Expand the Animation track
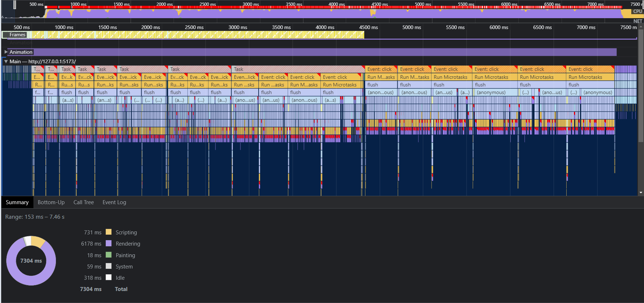Viewport: 644px width, 303px height. coord(6,52)
